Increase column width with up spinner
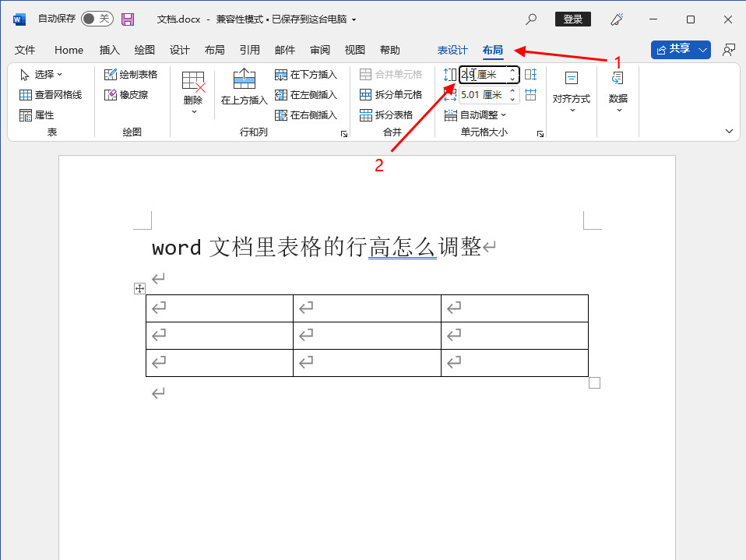 pos(512,91)
